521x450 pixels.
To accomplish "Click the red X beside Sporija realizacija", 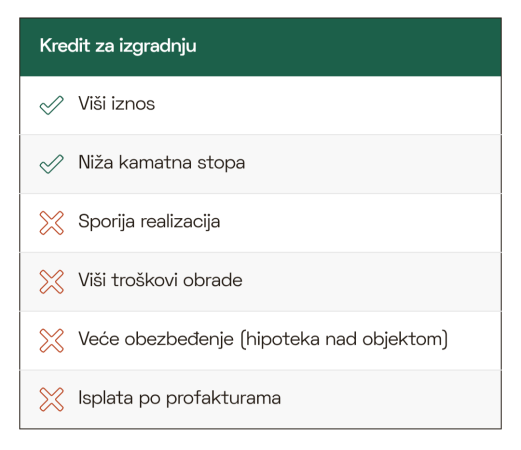I will 51,223.
